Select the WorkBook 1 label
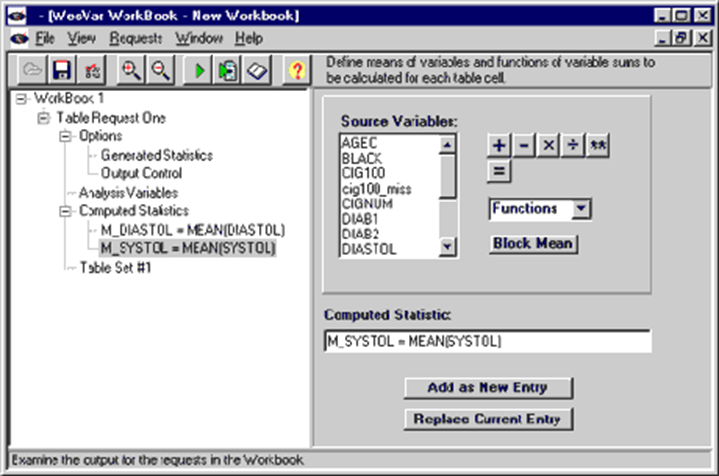719x476 pixels. tap(69, 99)
